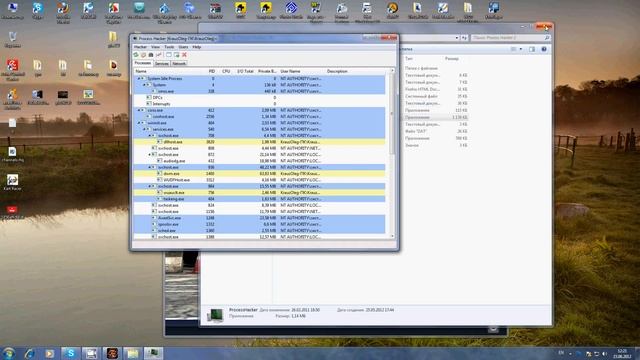Select the taskeng.exe process row
The width and height of the screenshot is (640, 360).
(259, 199)
